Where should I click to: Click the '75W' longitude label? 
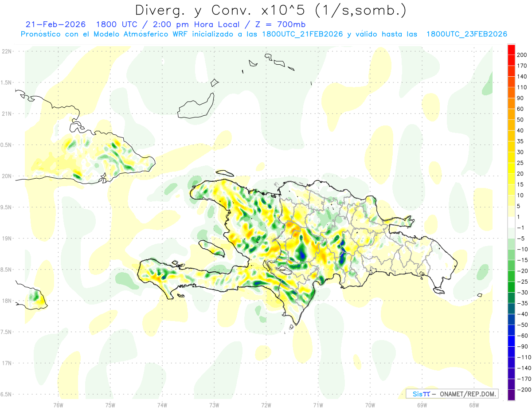[x=110, y=405]
